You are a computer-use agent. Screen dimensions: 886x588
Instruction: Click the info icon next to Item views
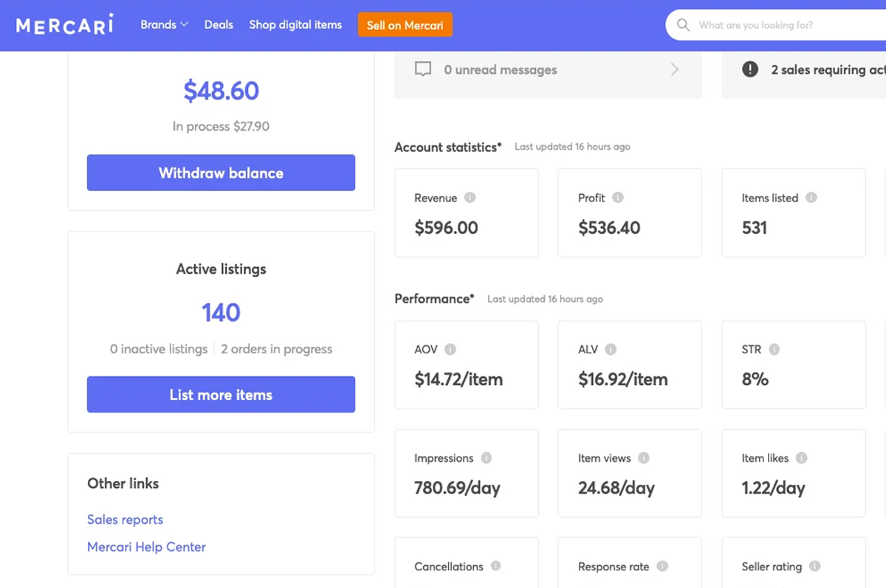click(644, 458)
